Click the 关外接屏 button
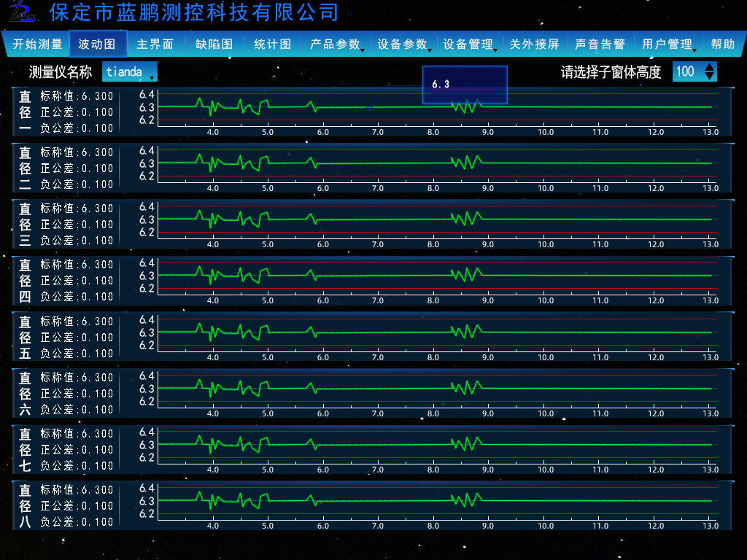 (534, 44)
